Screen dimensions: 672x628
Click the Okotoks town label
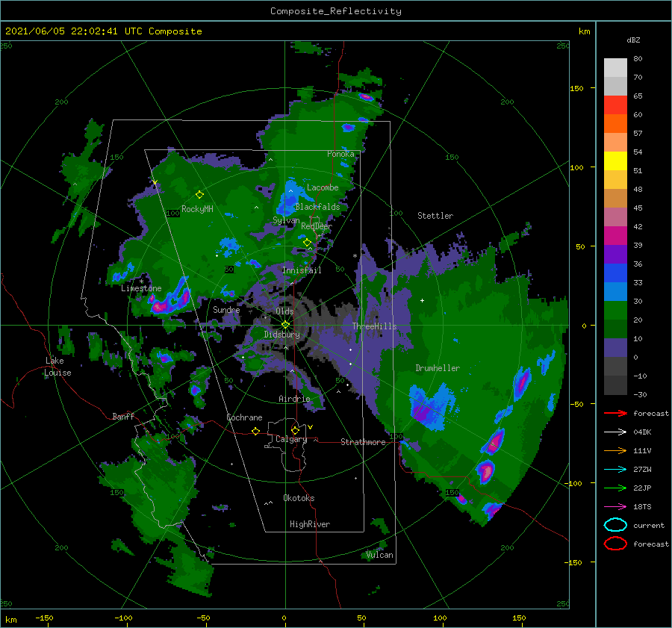click(299, 498)
